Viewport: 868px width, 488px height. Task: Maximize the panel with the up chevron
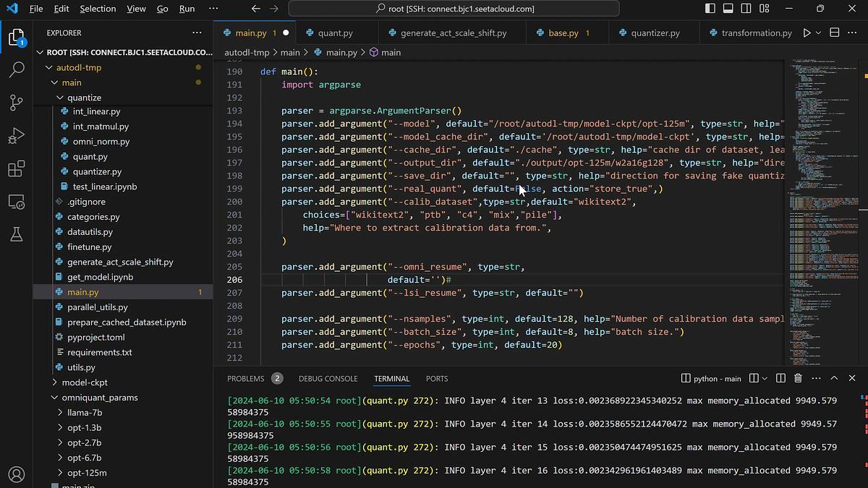click(834, 378)
